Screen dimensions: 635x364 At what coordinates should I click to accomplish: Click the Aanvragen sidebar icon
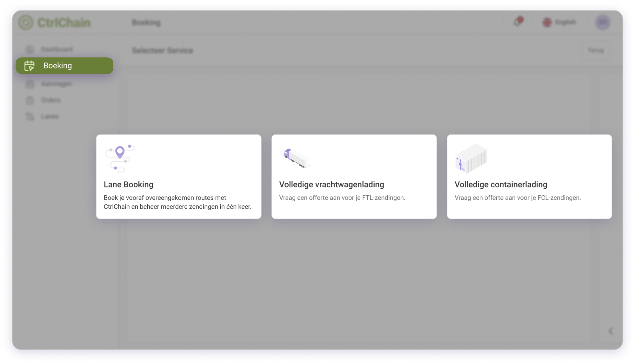[x=30, y=84]
